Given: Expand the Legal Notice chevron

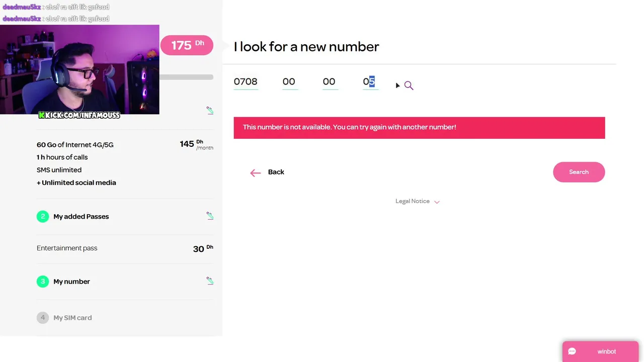Looking at the screenshot, I should tap(437, 202).
